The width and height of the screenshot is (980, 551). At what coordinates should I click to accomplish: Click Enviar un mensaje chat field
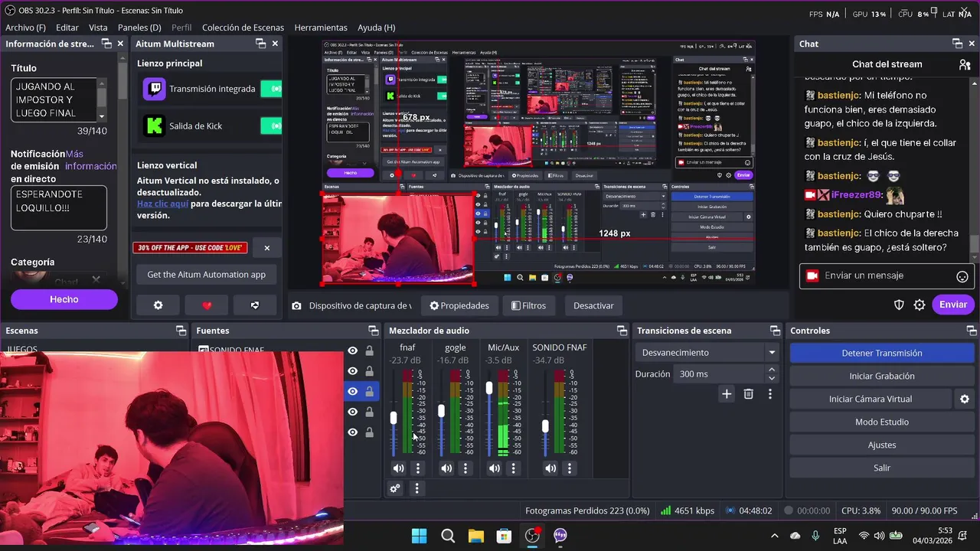point(887,275)
